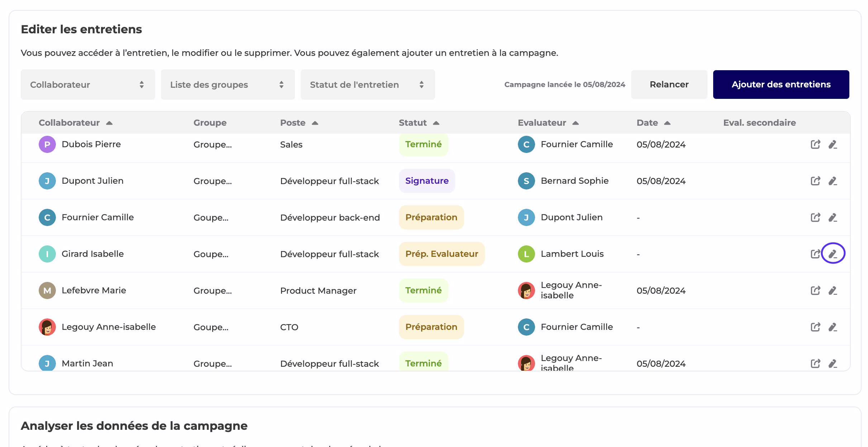
Task: Open Legouy Anne-isabelle's CTO interview link
Action: [x=815, y=327]
